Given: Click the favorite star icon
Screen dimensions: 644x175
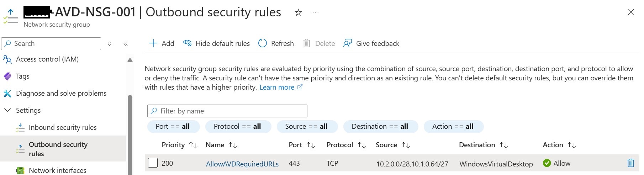Looking at the screenshot, I should click(298, 13).
